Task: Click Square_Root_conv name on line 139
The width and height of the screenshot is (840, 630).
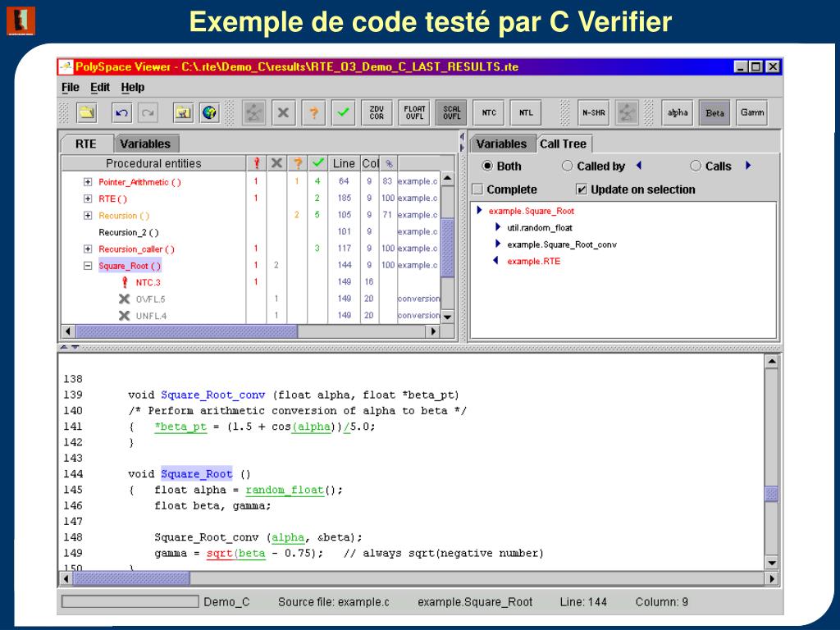Action: tap(212, 395)
